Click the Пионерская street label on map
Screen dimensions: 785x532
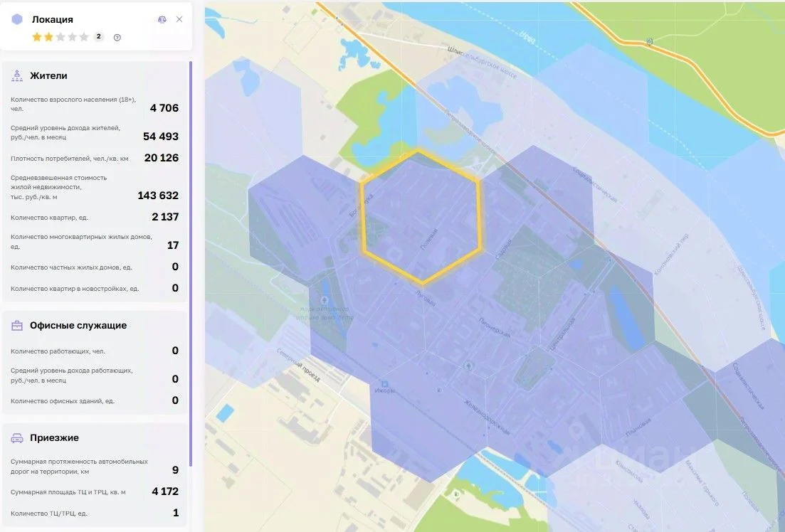tap(494, 327)
